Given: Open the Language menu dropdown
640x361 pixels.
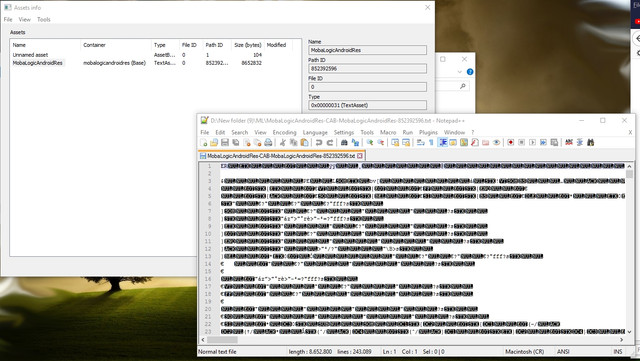Looking at the screenshot, I should click(315, 132).
